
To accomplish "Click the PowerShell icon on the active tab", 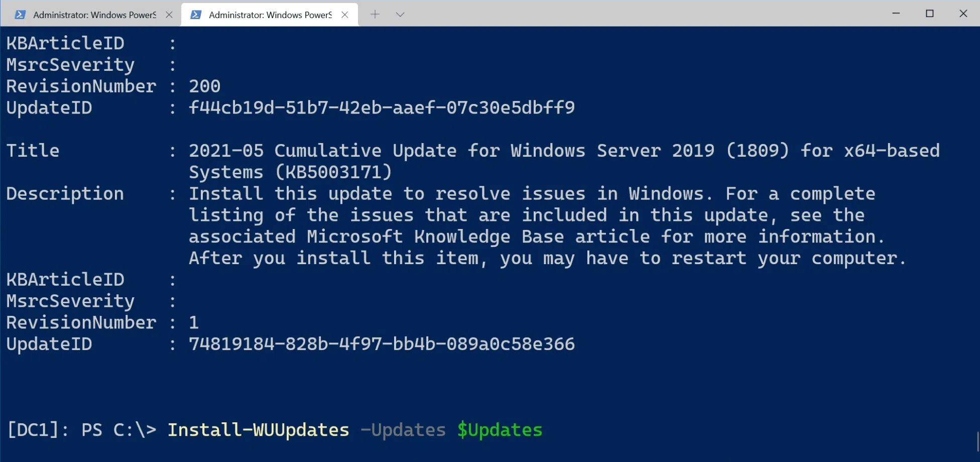I will 196,15.
